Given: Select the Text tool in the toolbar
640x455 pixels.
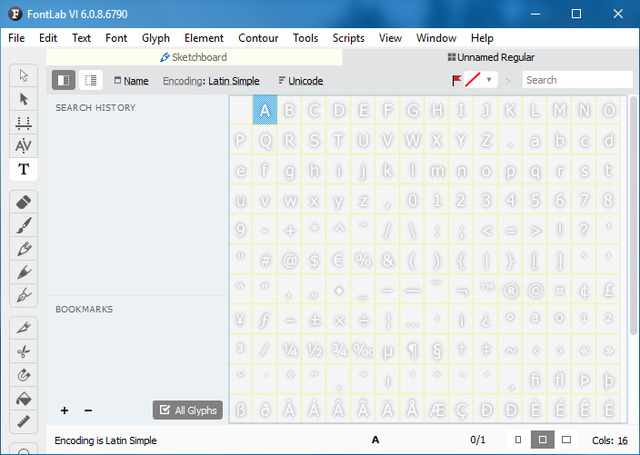Looking at the screenshot, I should [x=23, y=169].
